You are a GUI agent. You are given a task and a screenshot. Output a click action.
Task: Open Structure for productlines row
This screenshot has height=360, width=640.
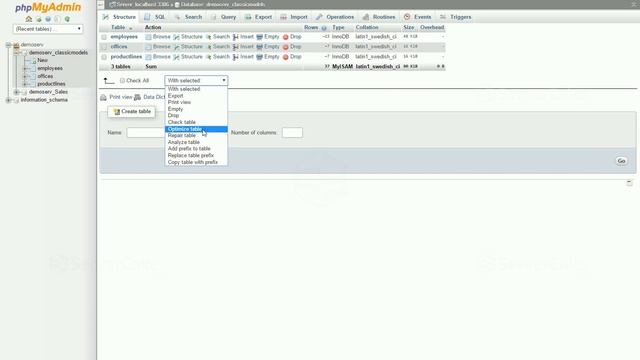pyautogui.click(x=188, y=57)
